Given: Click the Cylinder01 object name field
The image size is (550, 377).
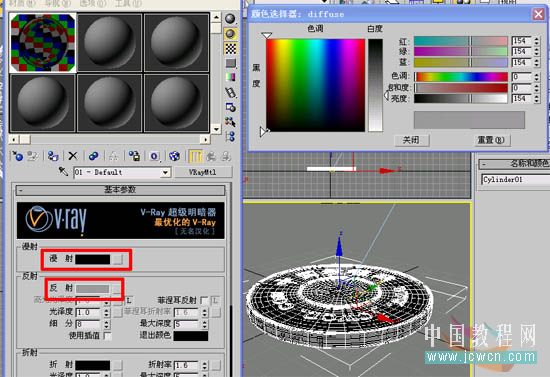Looking at the screenshot, I should coord(516,180).
